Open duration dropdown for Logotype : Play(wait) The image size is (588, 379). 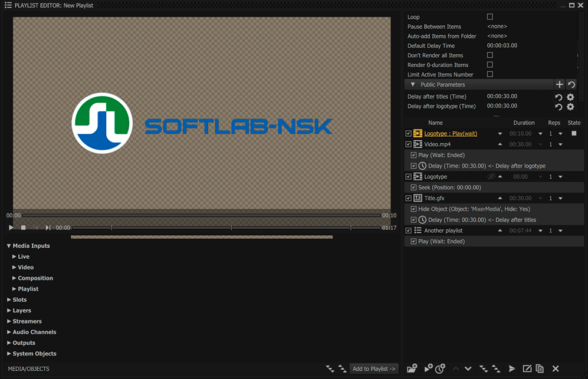tap(540, 133)
